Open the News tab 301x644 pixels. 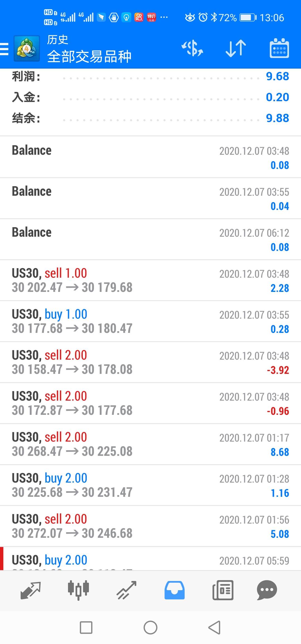[x=223, y=590]
